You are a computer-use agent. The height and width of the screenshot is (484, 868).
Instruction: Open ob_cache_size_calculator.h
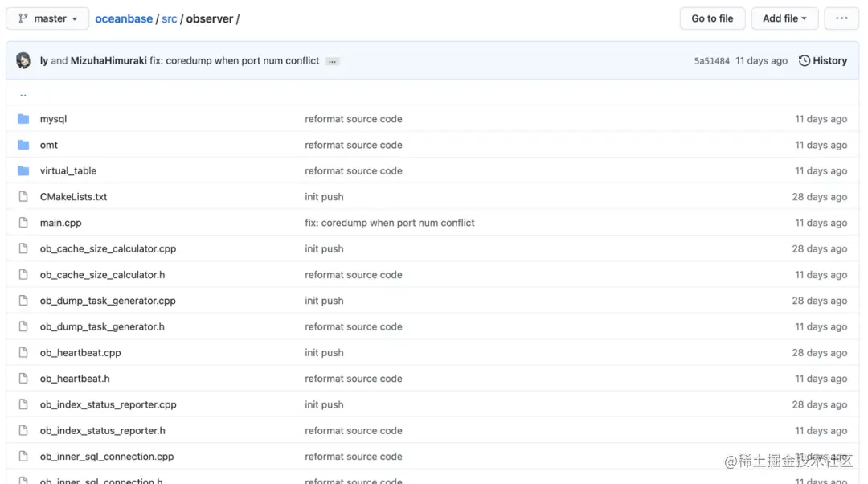pos(102,275)
